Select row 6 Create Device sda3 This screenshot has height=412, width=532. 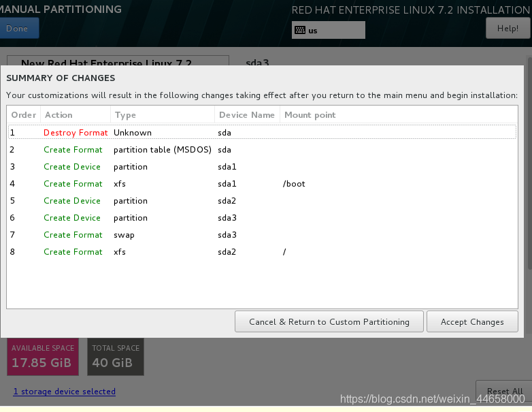[x=263, y=217]
